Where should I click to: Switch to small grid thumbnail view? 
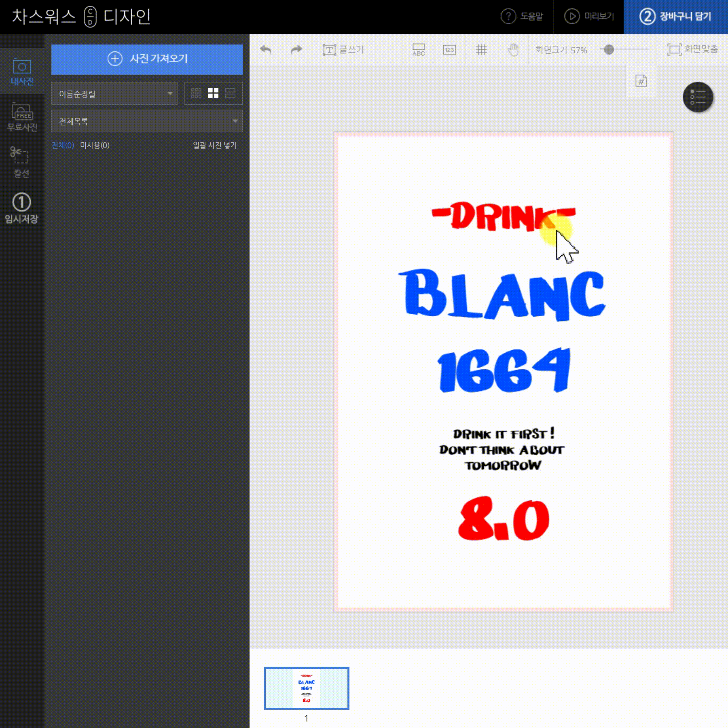196,93
